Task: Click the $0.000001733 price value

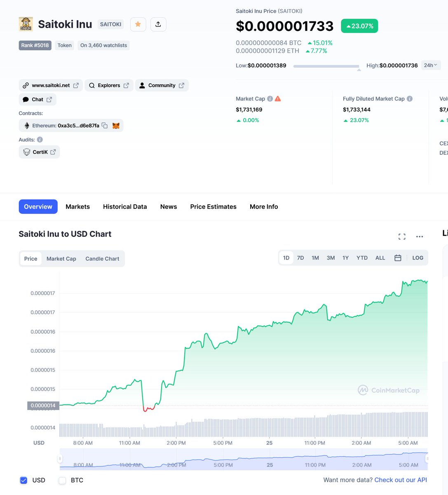Action: click(x=285, y=26)
